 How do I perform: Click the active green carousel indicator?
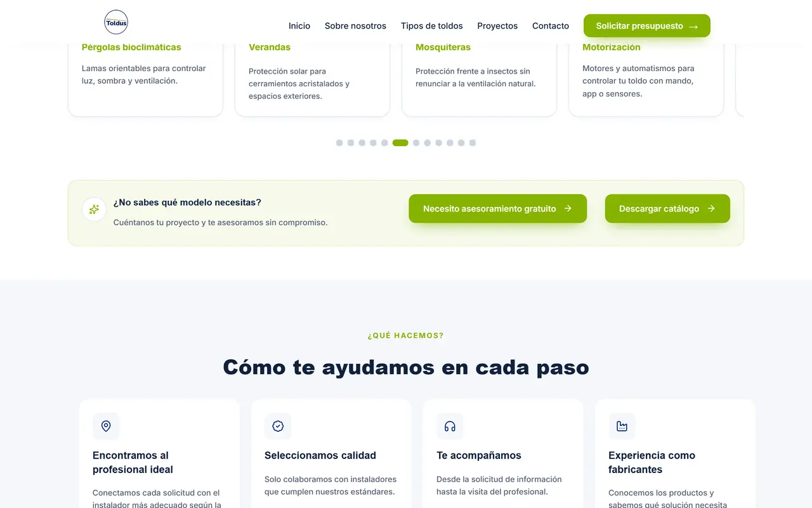pyautogui.click(x=400, y=143)
